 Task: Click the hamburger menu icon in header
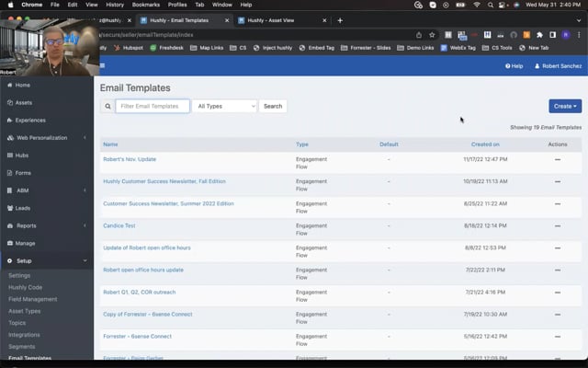pyautogui.click(x=102, y=66)
